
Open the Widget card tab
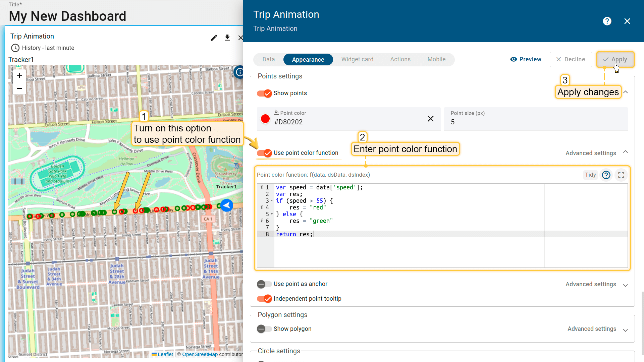tap(357, 59)
